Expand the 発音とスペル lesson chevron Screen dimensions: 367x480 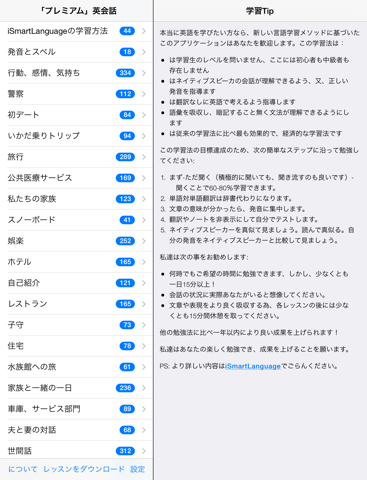tap(144, 52)
